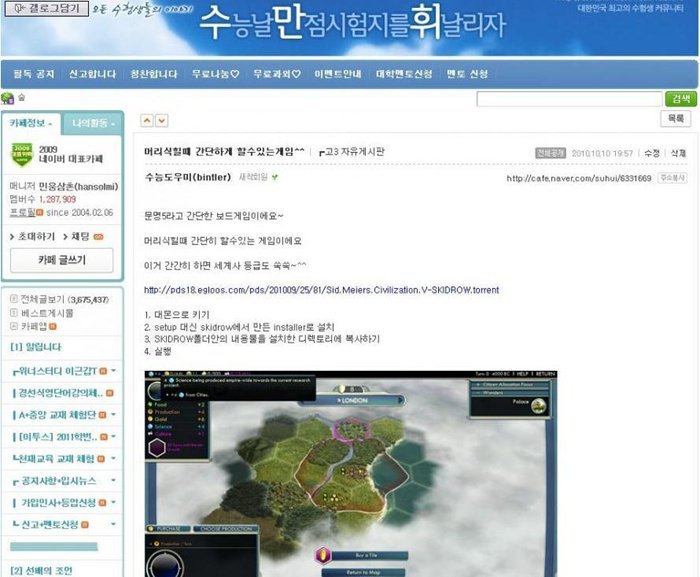Click the search input field
Image resolution: width=700 pixels, height=577 pixels.
pos(569,99)
